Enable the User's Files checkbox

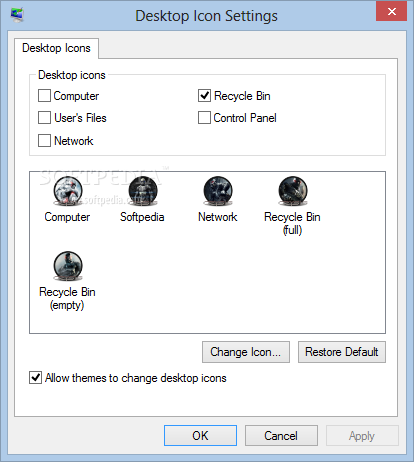coord(44,118)
